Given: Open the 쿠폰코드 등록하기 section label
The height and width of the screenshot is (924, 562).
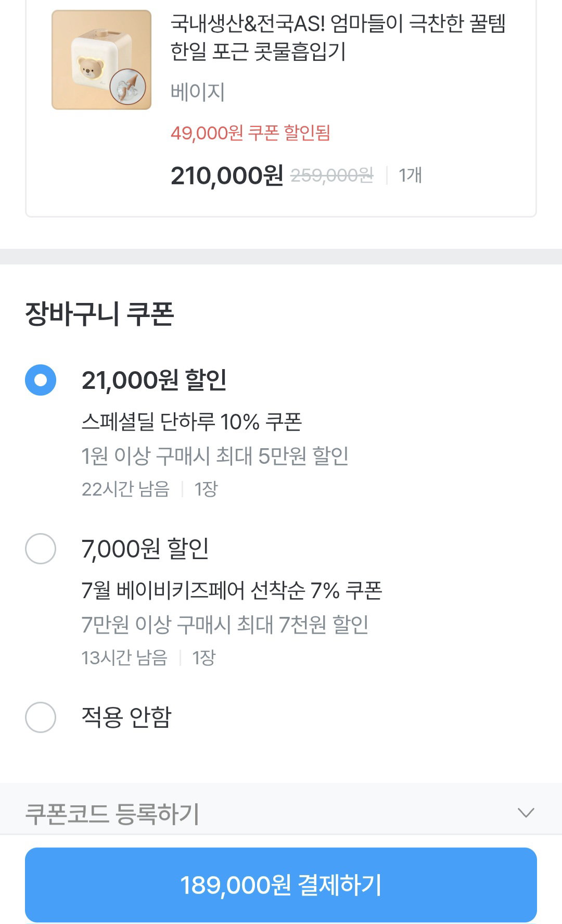Looking at the screenshot, I should pyautogui.click(x=112, y=814).
